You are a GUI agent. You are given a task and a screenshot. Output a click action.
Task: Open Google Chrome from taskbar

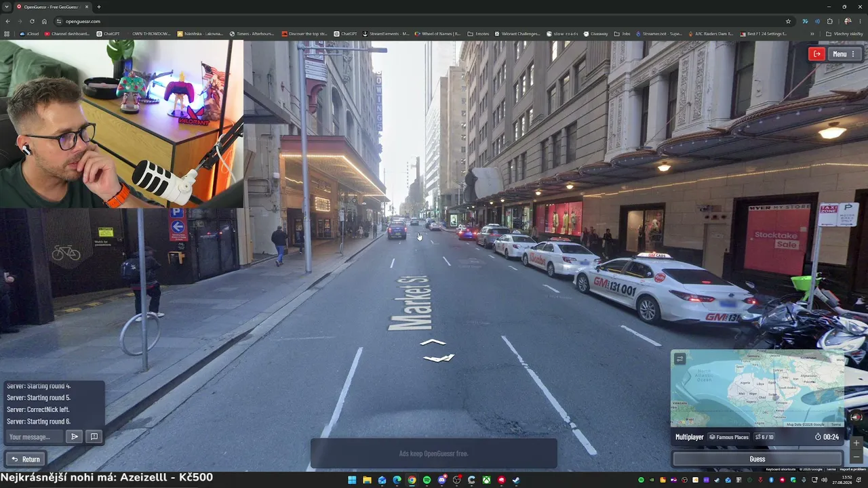(x=412, y=480)
